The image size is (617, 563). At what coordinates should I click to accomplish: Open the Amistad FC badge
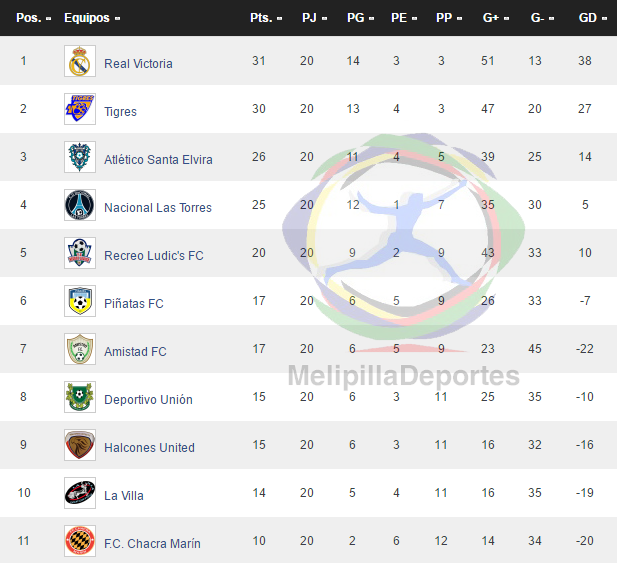tap(80, 349)
